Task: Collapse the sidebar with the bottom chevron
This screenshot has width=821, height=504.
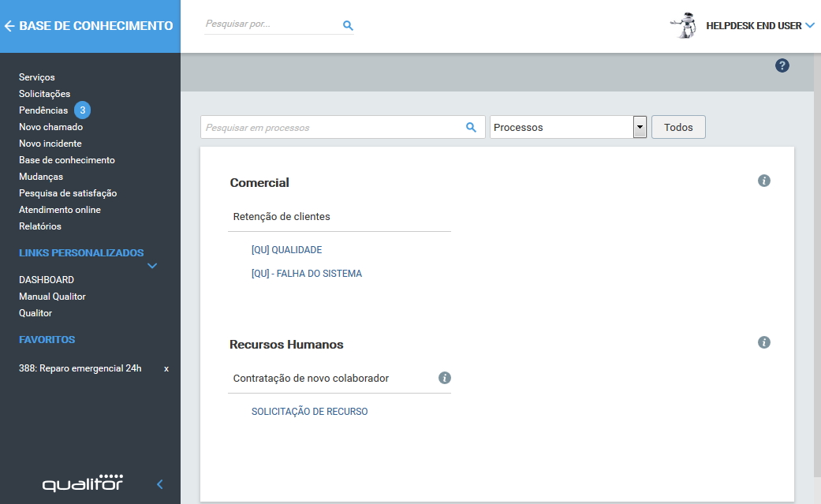Action: click(x=159, y=484)
